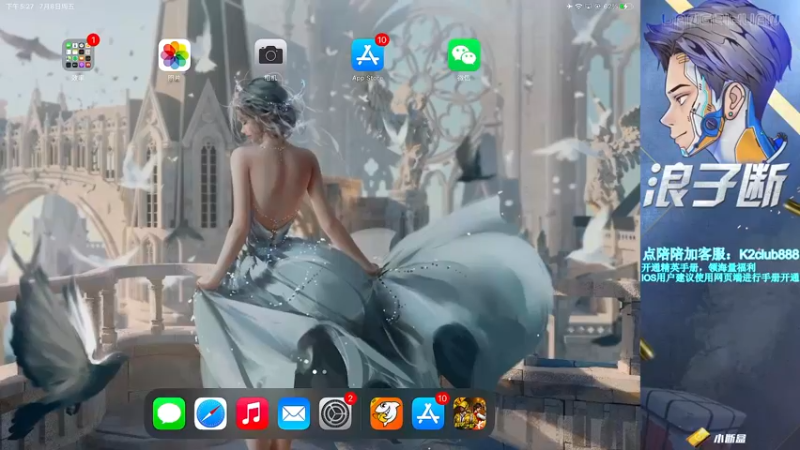The image size is (800, 450).
Task: Open the Photos app
Action: click(x=174, y=55)
